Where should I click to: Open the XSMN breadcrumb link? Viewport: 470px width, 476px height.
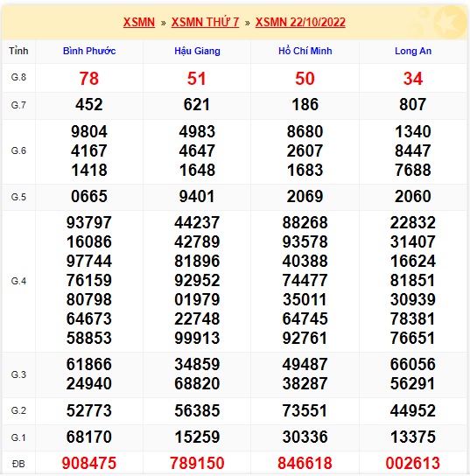(139, 23)
